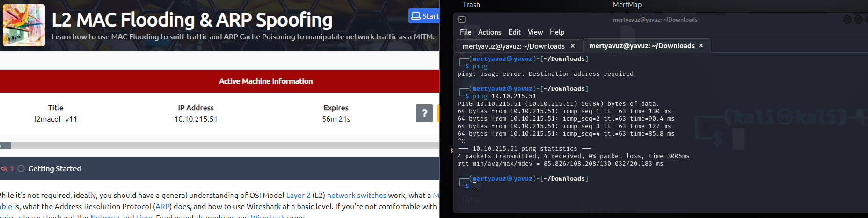Click the ping statistics line in terminal

(525, 149)
